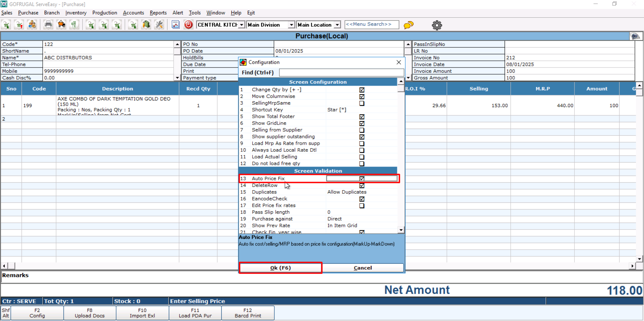
Task: Click the purchase grid vertical scrollbar thumb
Action: pyautogui.click(x=639, y=92)
